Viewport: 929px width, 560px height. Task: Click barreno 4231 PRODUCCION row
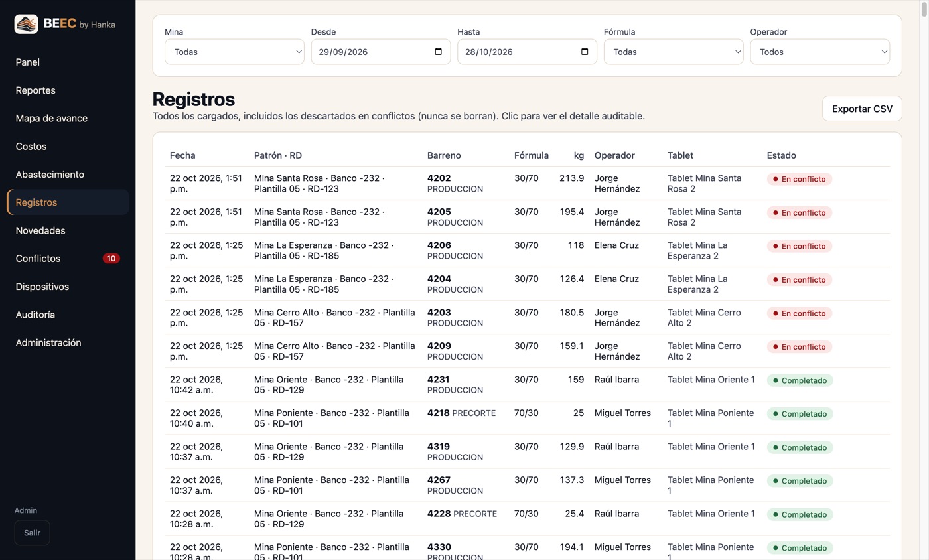click(528, 384)
